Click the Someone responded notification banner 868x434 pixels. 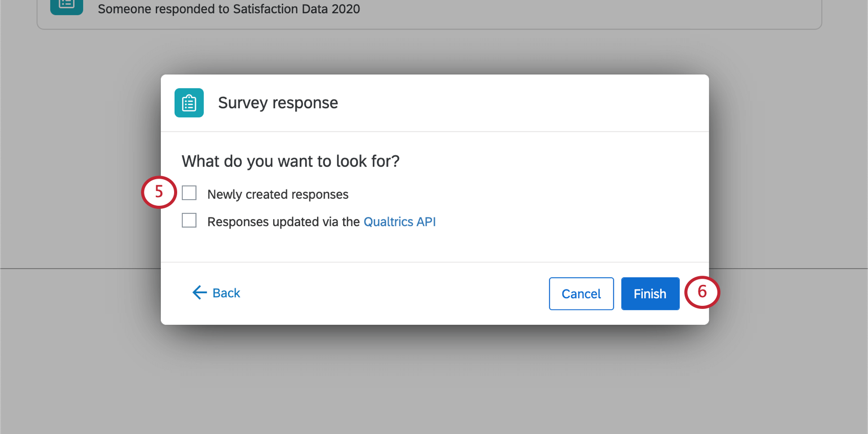pos(229,9)
